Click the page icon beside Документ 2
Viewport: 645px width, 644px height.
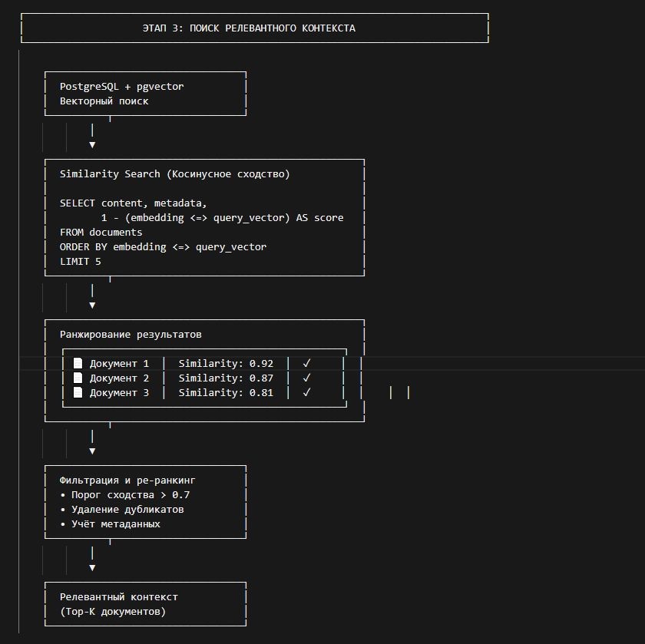coord(77,378)
